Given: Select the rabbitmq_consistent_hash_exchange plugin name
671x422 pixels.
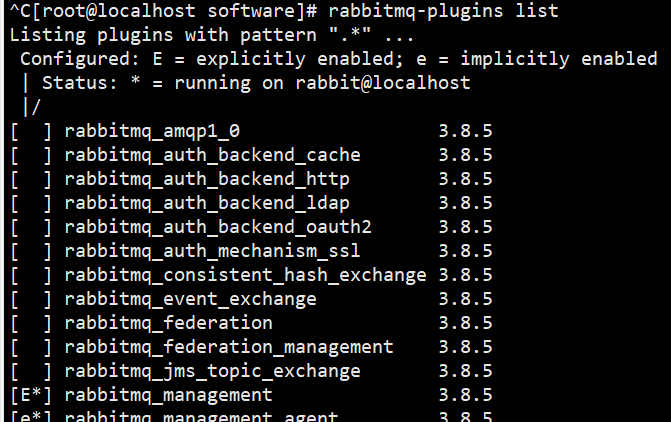Looking at the screenshot, I should pyautogui.click(x=245, y=275).
